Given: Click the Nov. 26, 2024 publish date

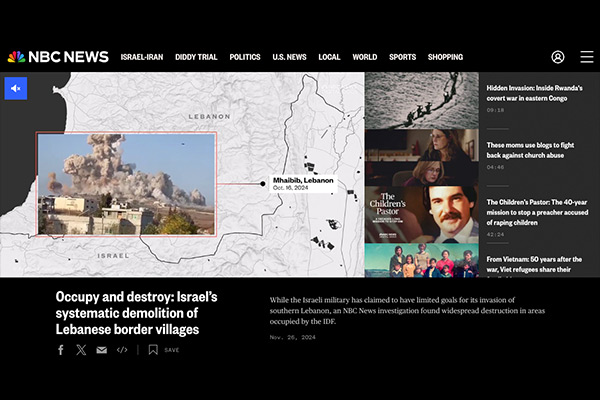Looking at the screenshot, I should pyautogui.click(x=293, y=337).
